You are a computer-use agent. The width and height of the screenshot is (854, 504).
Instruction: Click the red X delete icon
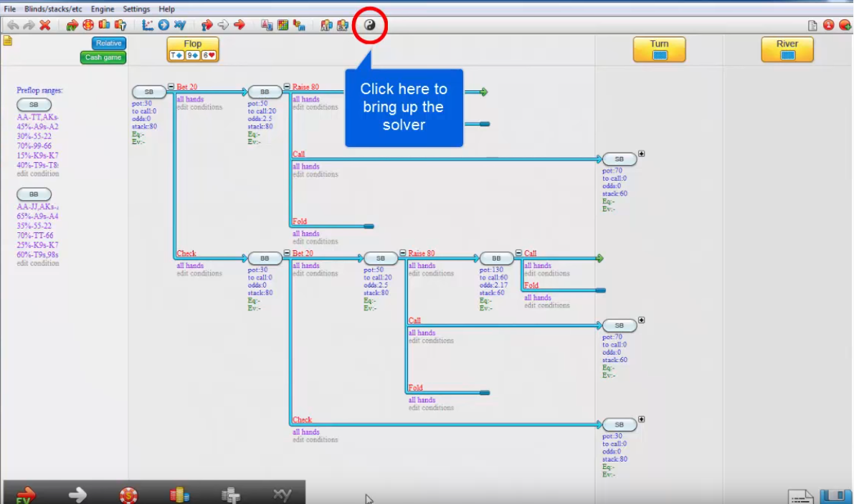[45, 25]
